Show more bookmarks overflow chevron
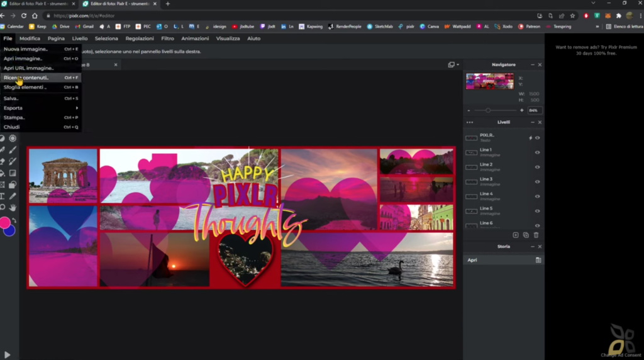The width and height of the screenshot is (644, 360). [597, 26]
